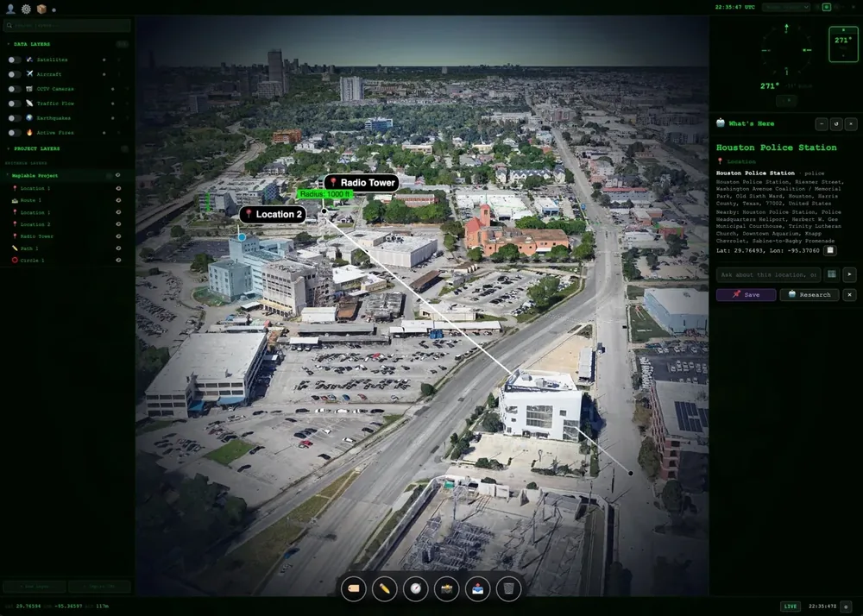The width and height of the screenshot is (863, 616).
Task: Select the camera snapshot tool
Action: click(446, 588)
